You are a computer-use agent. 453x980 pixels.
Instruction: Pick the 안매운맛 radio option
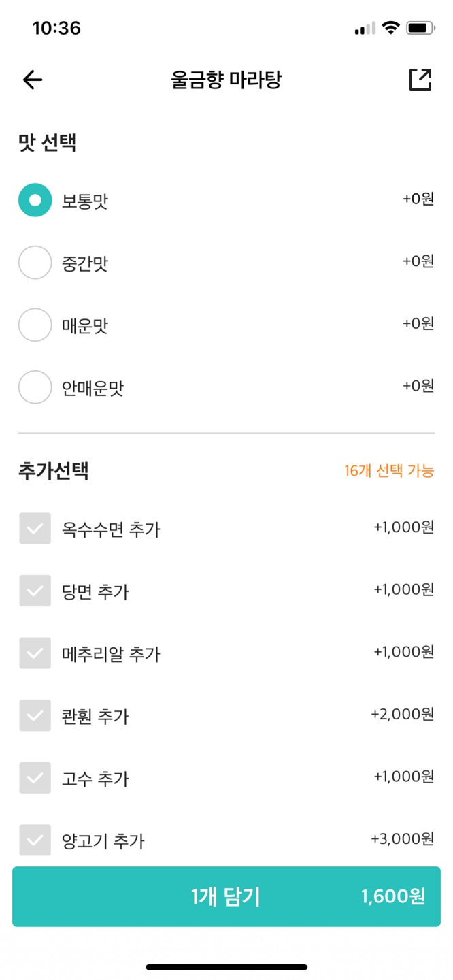(x=35, y=387)
